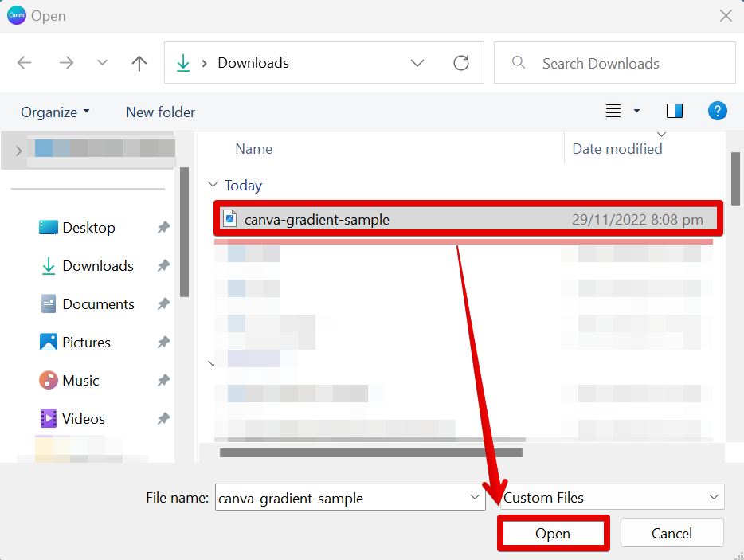Click New folder in toolbar
The image size is (744, 560).
pos(160,112)
